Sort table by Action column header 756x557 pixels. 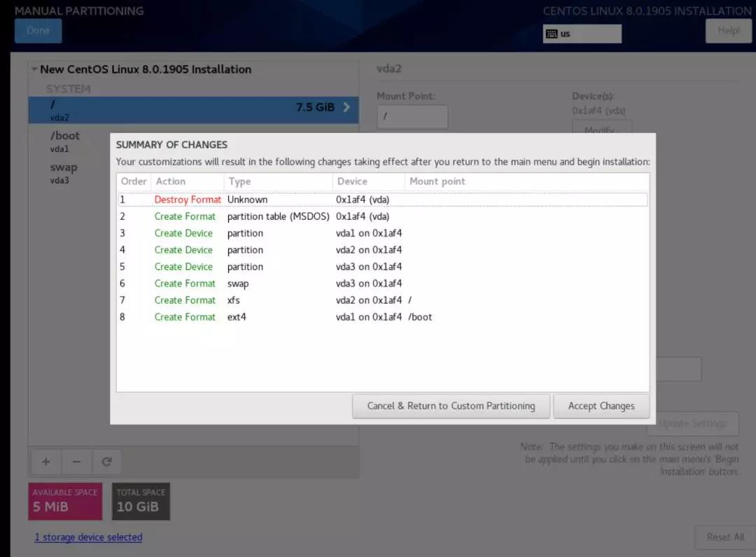click(187, 182)
